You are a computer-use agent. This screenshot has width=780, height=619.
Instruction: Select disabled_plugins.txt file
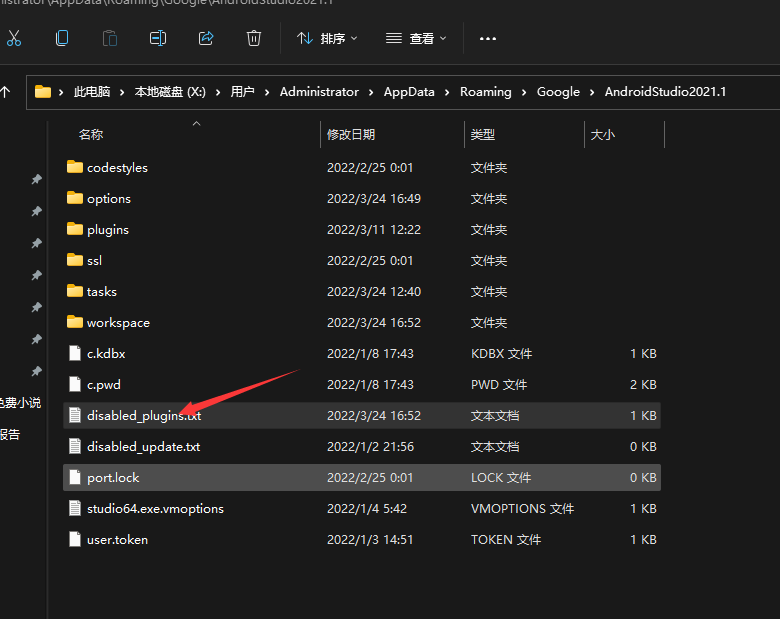pos(362,415)
